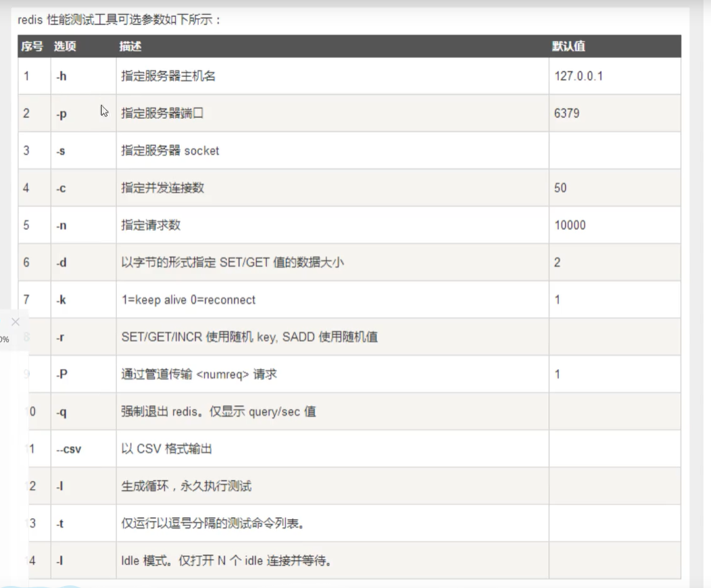
Task: Close the small overlay with the X icon
Action: click(16, 322)
